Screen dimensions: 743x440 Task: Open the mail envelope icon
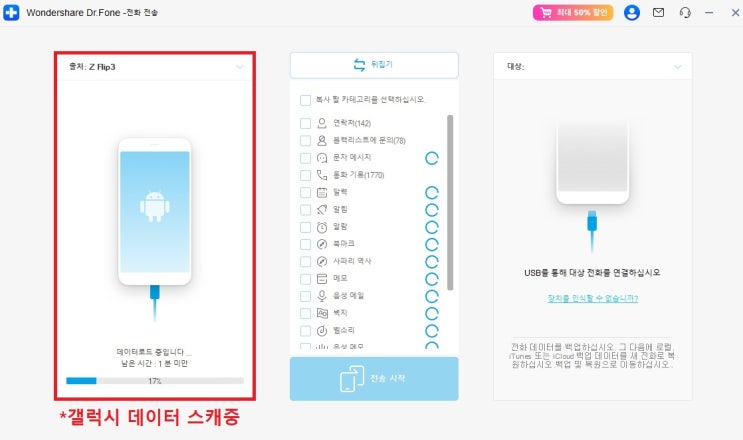click(658, 12)
